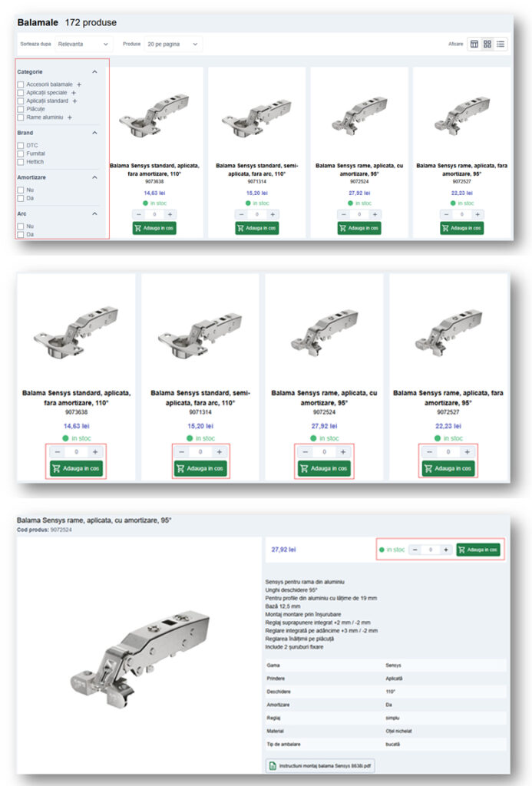Click Adauga in cos on enlarged 15,20 lei card

point(200,468)
